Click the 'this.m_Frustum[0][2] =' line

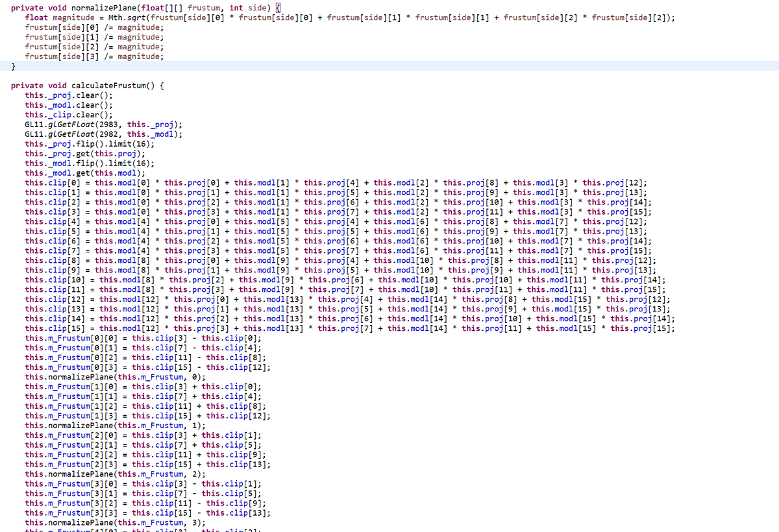(x=145, y=357)
